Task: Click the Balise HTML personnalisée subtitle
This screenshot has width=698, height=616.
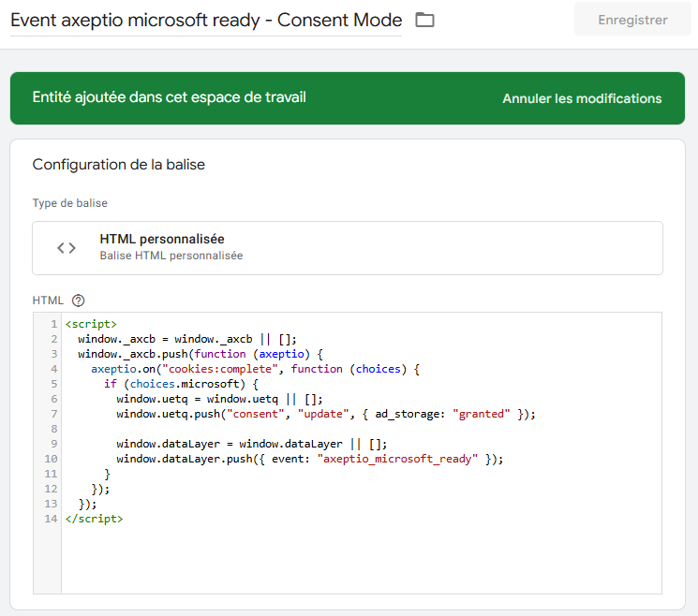Action: [x=171, y=256]
